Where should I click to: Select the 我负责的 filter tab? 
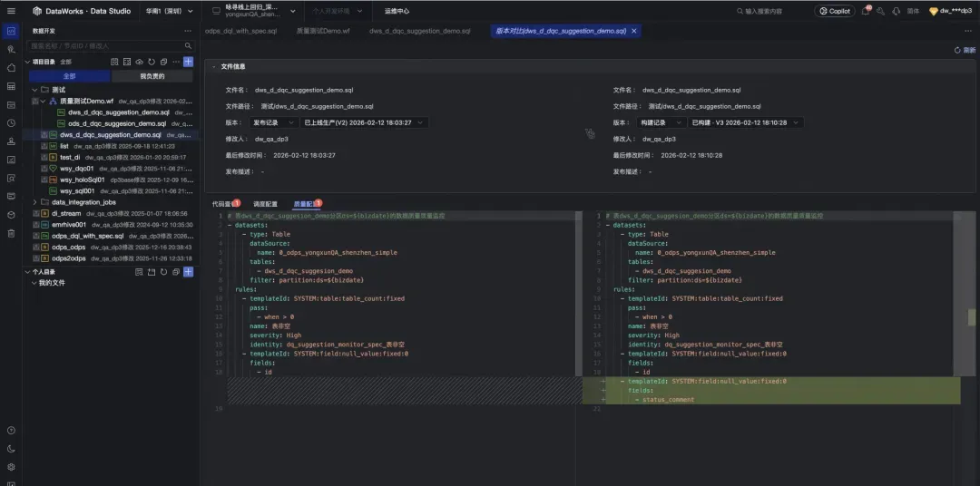tap(152, 76)
